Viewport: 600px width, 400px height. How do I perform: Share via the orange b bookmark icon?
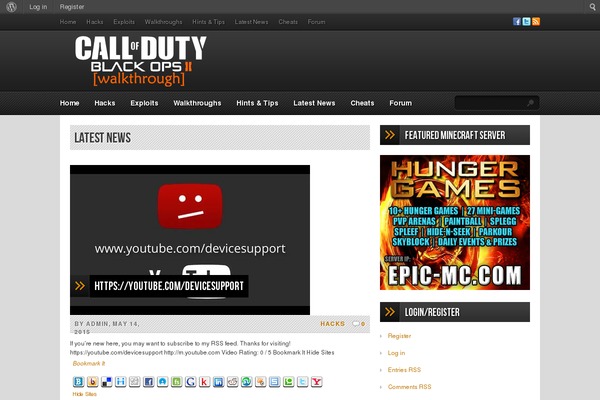[93, 382]
